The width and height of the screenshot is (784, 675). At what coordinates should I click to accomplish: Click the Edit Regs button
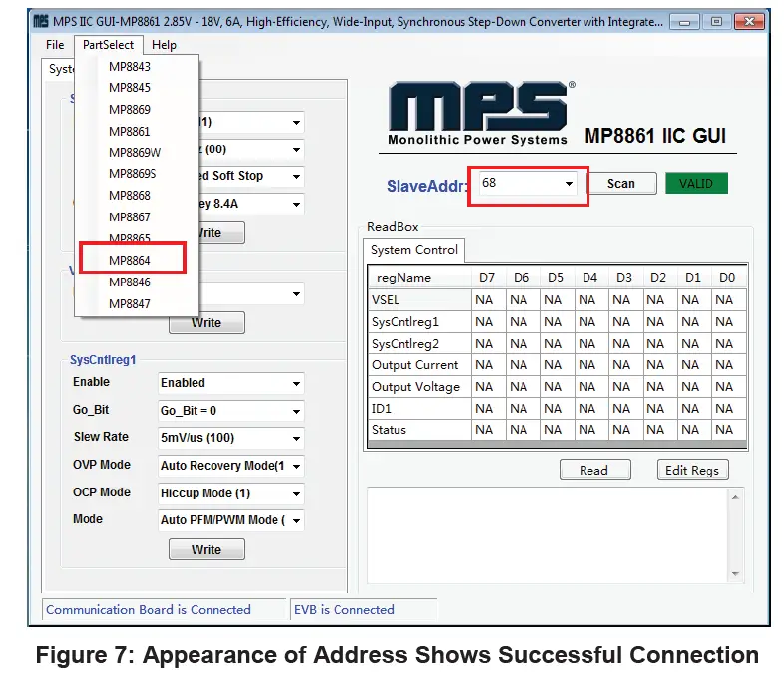point(692,471)
